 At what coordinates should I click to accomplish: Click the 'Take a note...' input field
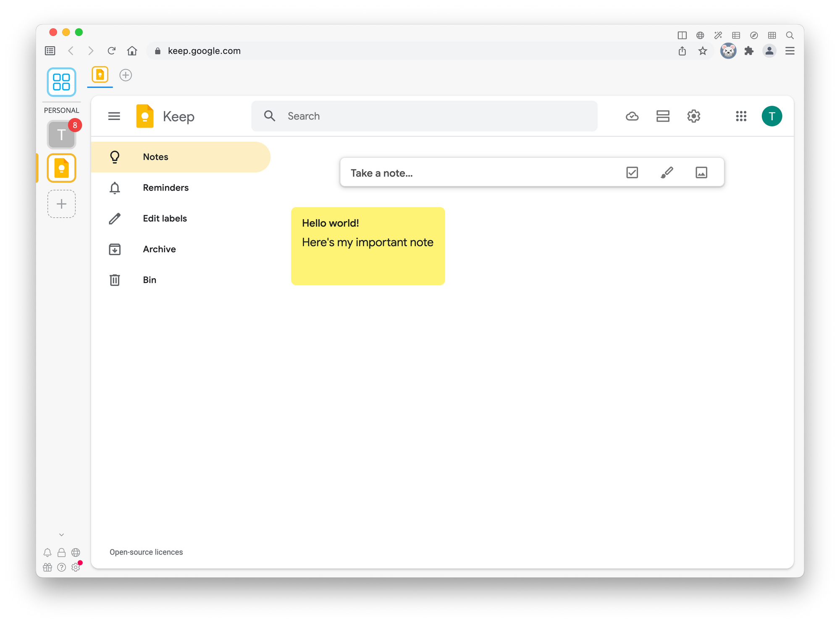click(x=482, y=173)
